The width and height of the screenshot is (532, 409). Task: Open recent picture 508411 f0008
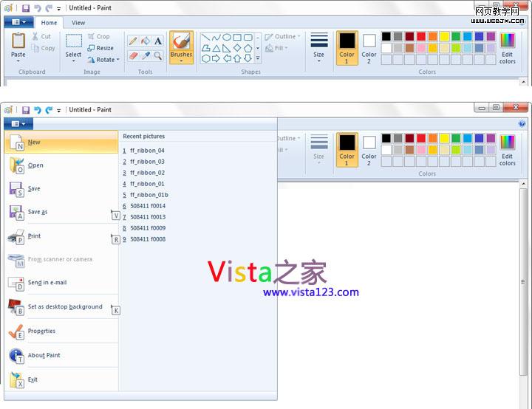coord(147,239)
